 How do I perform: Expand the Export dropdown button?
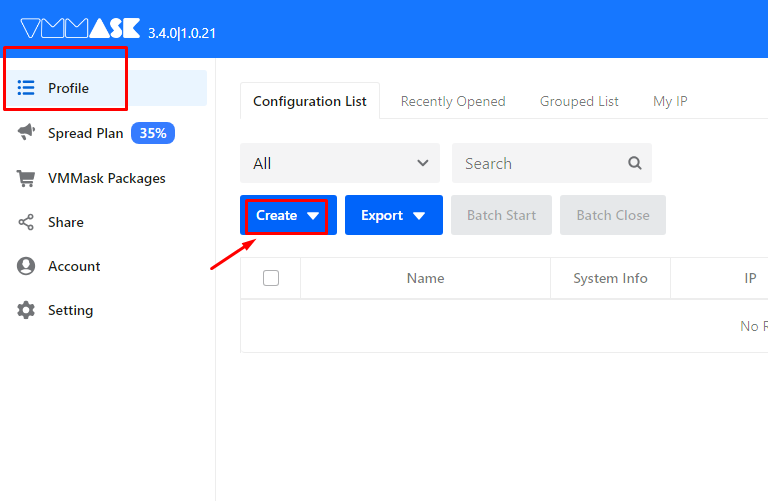tap(393, 215)
